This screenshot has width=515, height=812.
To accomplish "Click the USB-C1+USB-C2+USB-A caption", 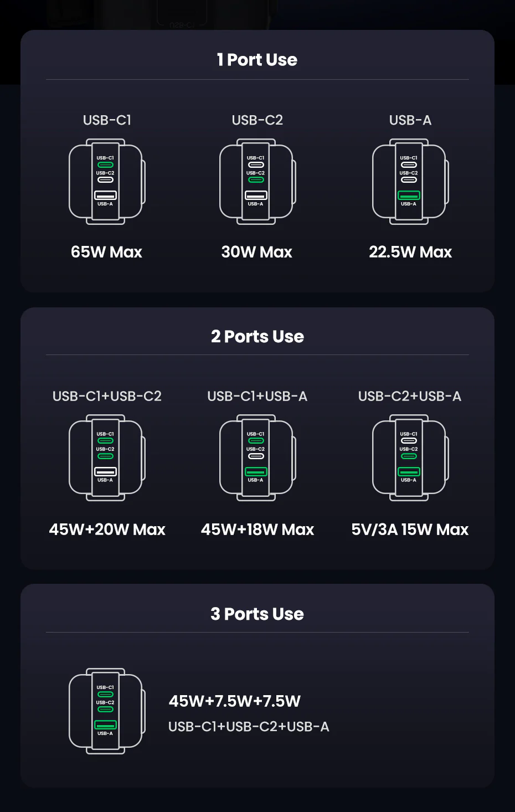I will (x=249, y=727).
